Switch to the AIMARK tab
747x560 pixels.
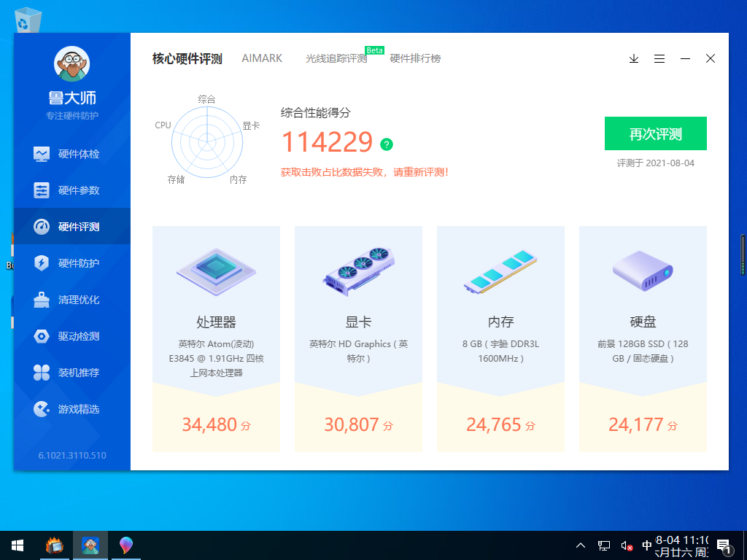coord(262,58)
